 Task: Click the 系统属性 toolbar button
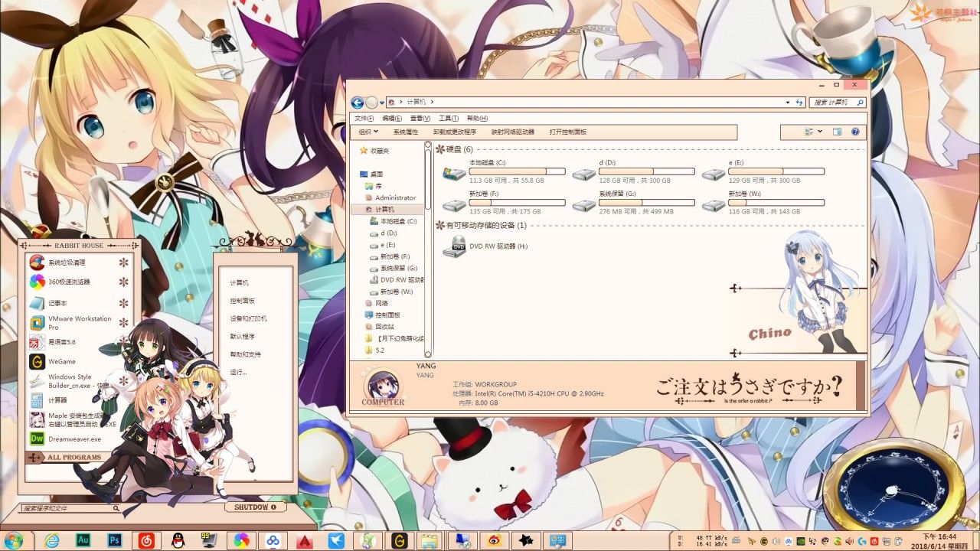point(406,132)
